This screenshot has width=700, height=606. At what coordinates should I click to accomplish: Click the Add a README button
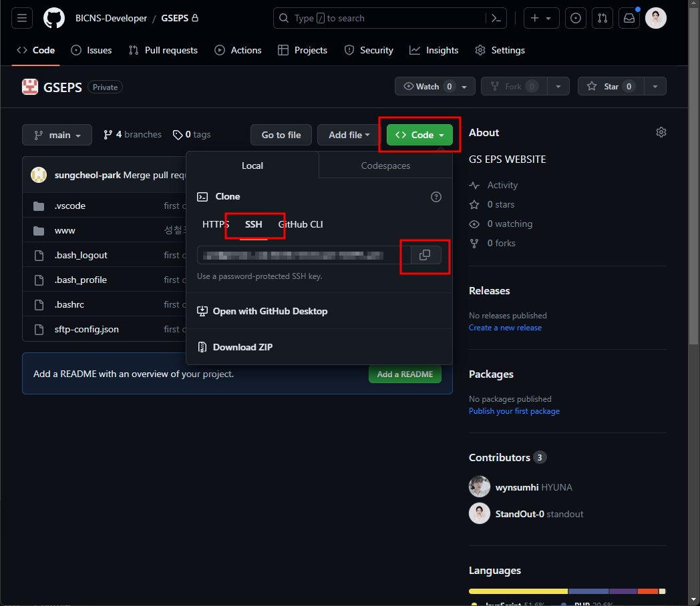point(405,374)
